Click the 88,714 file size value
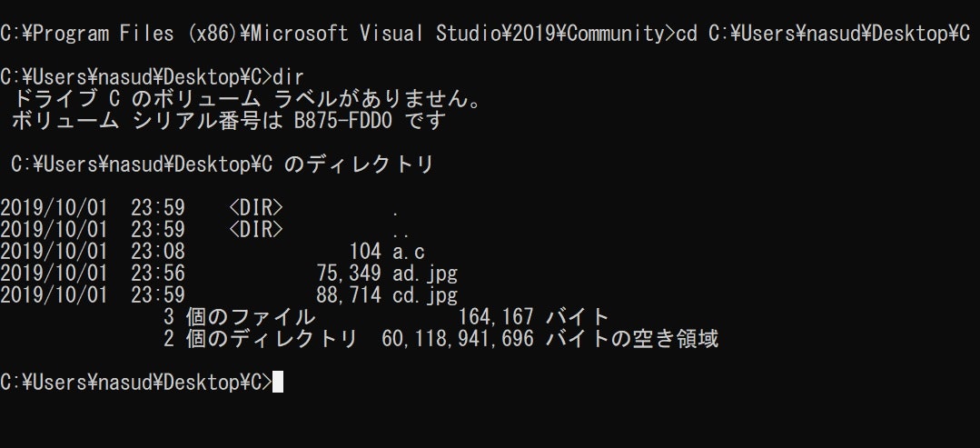The width and height of the screenshot is (980, 448). click(x=349, y=295)
